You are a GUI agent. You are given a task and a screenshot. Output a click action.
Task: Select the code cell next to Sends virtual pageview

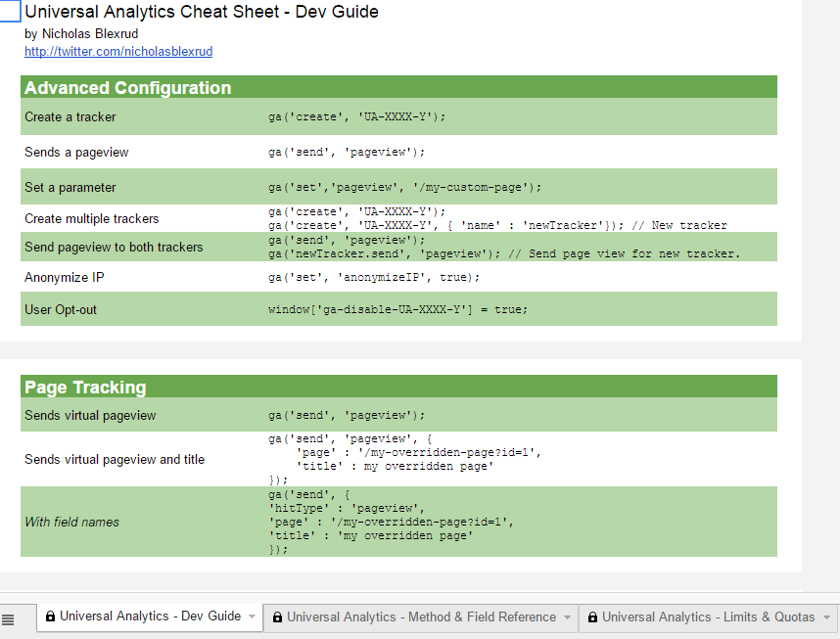pos(347,415)
